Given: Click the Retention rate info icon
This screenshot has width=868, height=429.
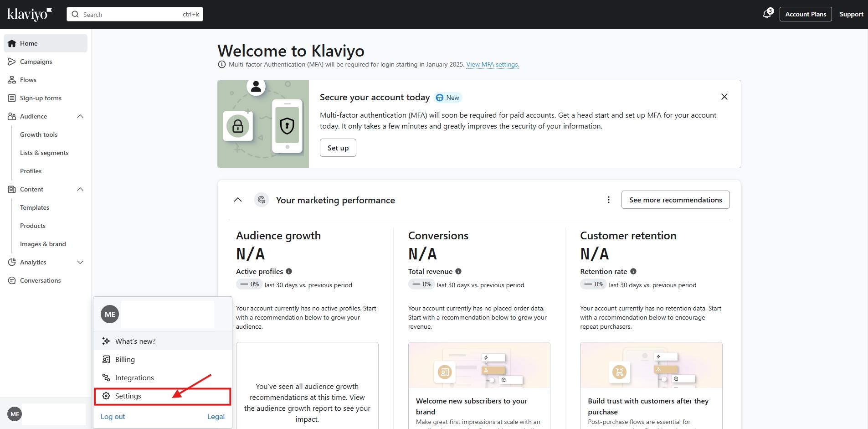Looking at the screenshot, I should pyautogui.click(x=633, y=271).
